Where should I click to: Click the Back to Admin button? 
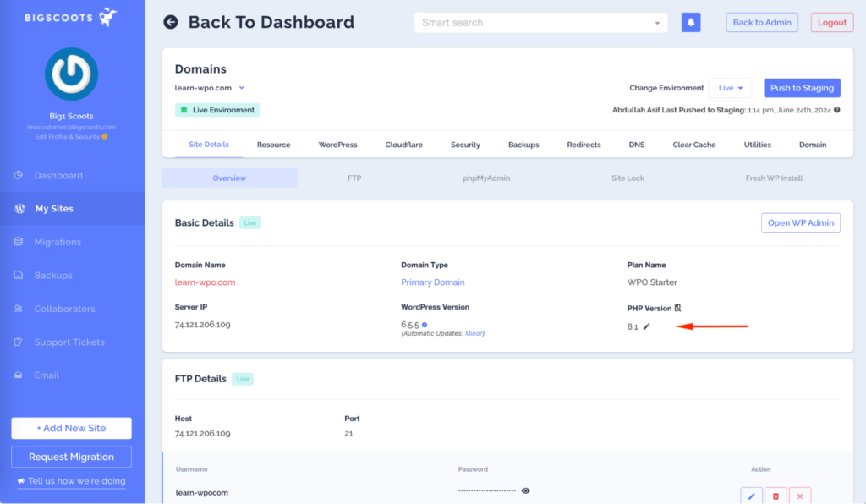pos(762,23)
